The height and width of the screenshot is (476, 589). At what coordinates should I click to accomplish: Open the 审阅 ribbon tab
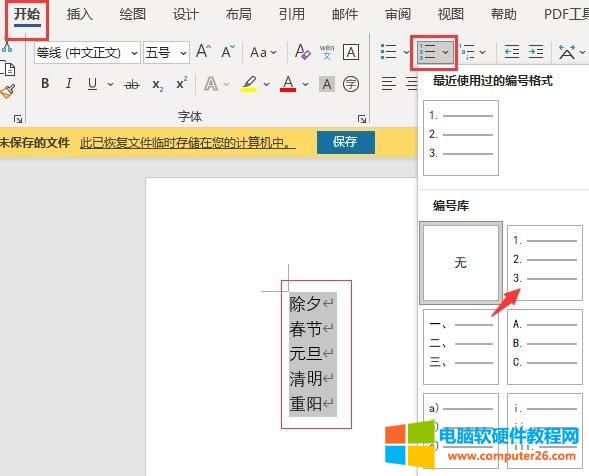(x=398, y=14)
